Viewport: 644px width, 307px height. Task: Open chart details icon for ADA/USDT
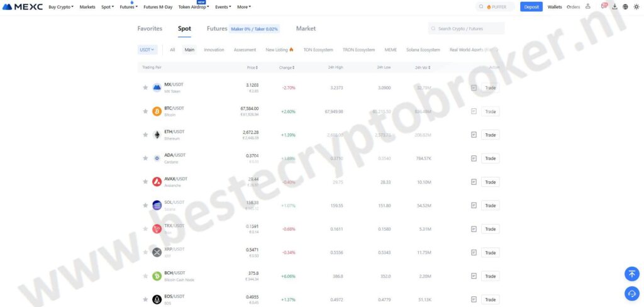[474, 159]
